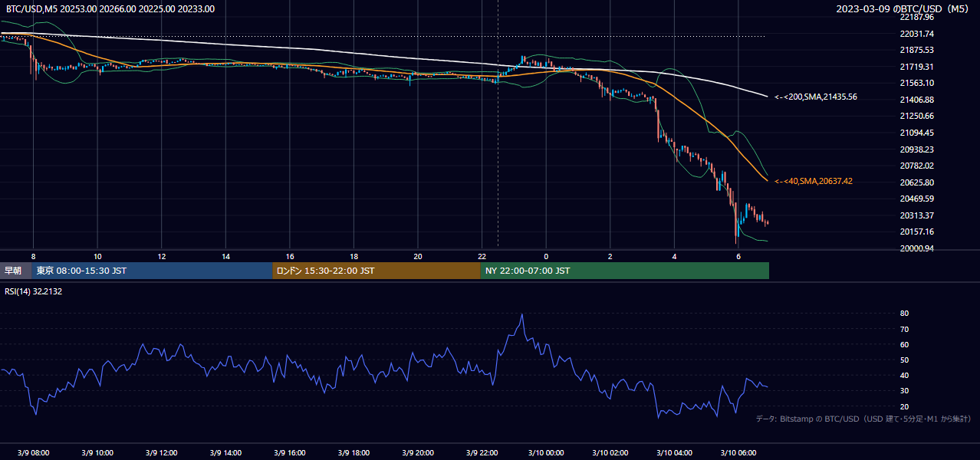Click hour label 0 under the price chart
The image size is (980, 460).
[x=546, y=256]
